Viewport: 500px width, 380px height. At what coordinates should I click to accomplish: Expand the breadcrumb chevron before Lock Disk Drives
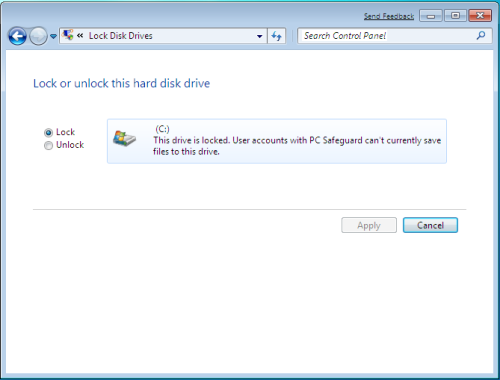[80, 35]
